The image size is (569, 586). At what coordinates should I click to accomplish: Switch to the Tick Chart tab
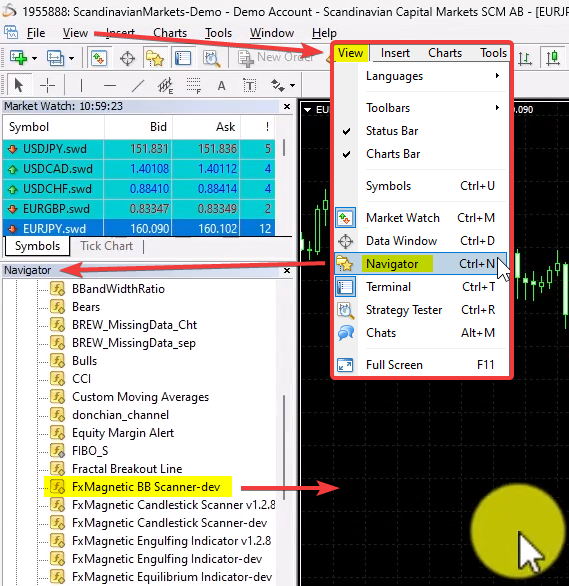click(106, 246)
